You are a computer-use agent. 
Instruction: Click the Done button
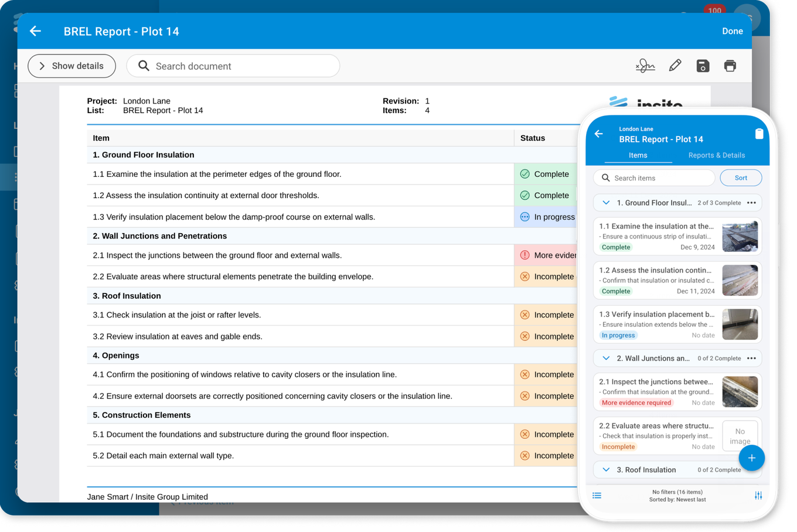click(733, 31)
